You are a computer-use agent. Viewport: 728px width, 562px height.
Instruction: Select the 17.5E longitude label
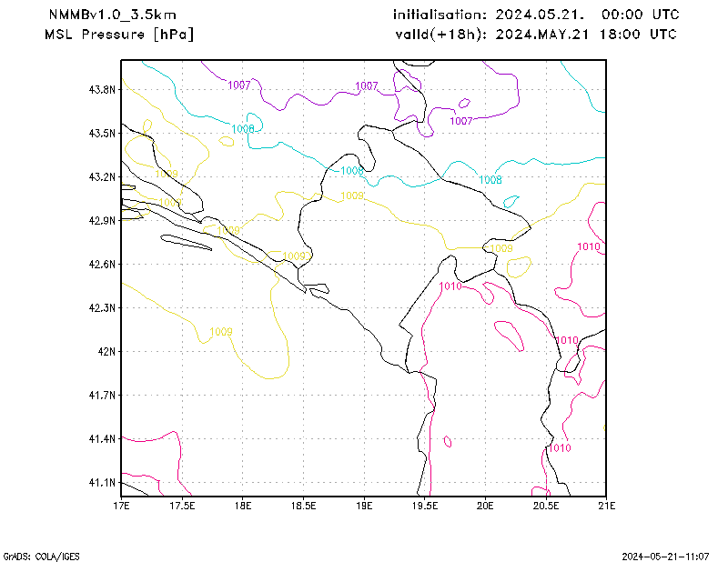pyautogui.click(x=182, y=506)
